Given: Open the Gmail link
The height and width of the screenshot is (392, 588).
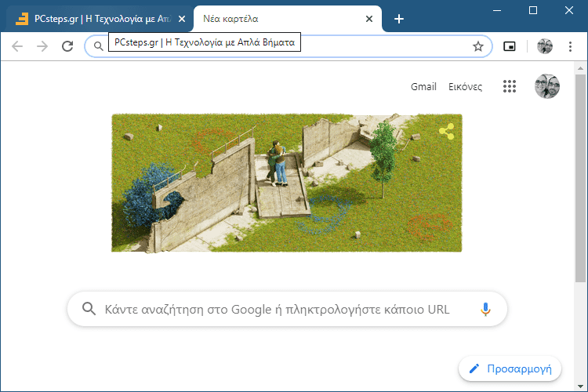Looking at the screenshot, I should pos(423,87).
